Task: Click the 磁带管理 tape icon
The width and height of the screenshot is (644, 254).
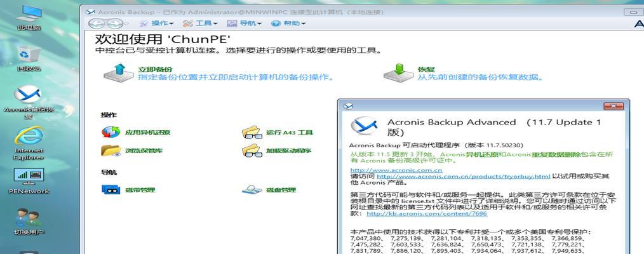Action: (111, 190)
